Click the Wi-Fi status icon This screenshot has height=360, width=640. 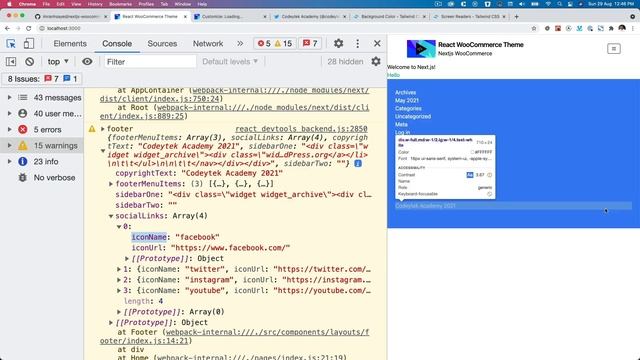548,4
